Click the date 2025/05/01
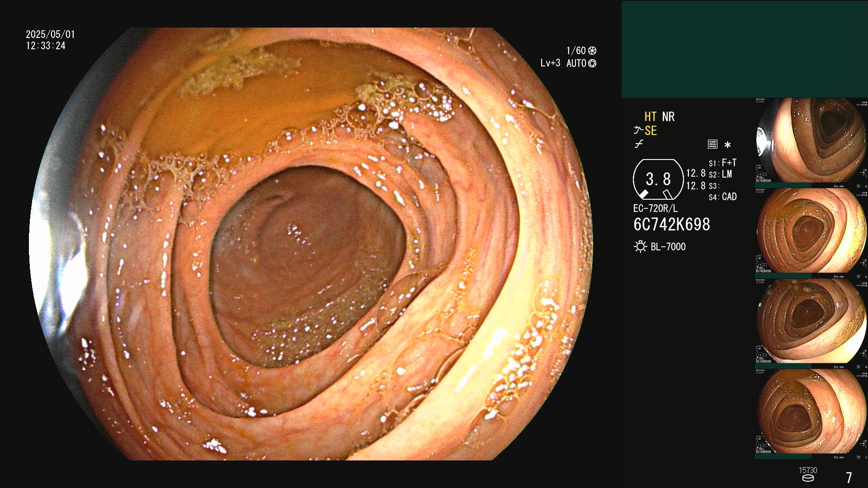Image resolution: width=868 pixels, height=488 pixels. (x=50, y=34)
